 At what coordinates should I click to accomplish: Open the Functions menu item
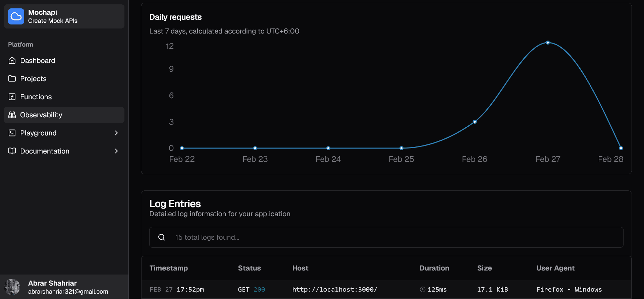click(x=36, y=97)
